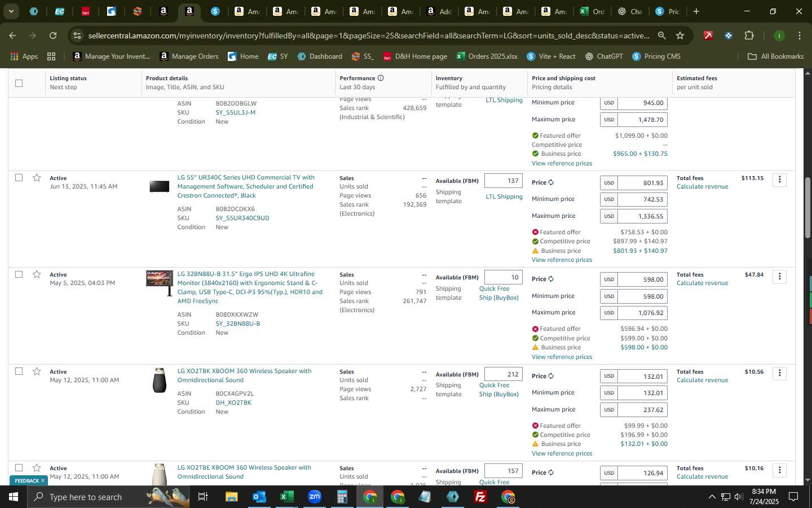Click Calculate revenue for the $113.15 fee listing
This screenshot has width=812, height=508.
tap(702, 186)
